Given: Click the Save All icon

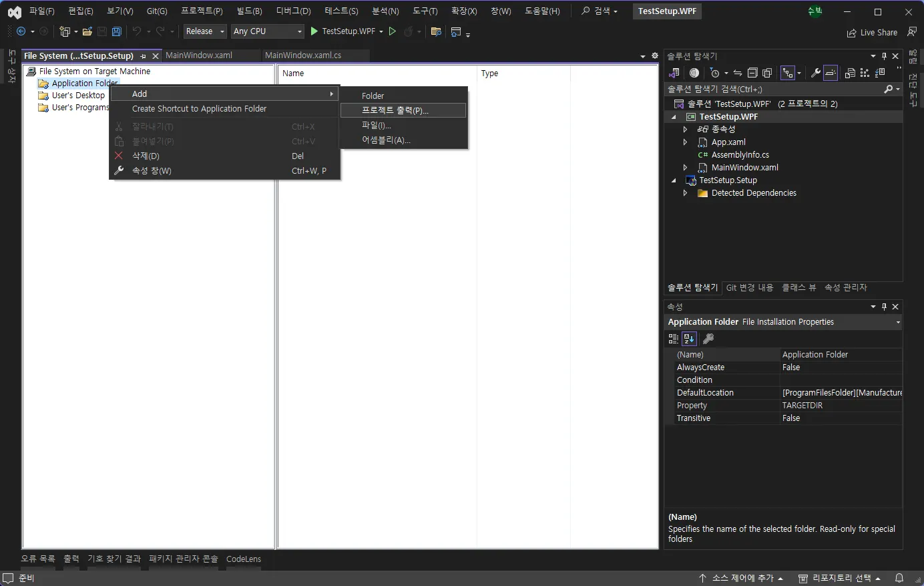Looking at the screenshot, I should click(117, 31).
